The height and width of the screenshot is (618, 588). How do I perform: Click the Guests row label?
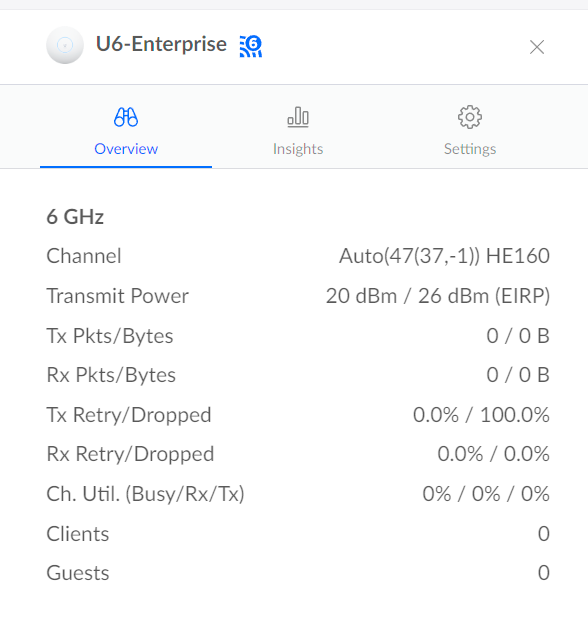point(78,573)
